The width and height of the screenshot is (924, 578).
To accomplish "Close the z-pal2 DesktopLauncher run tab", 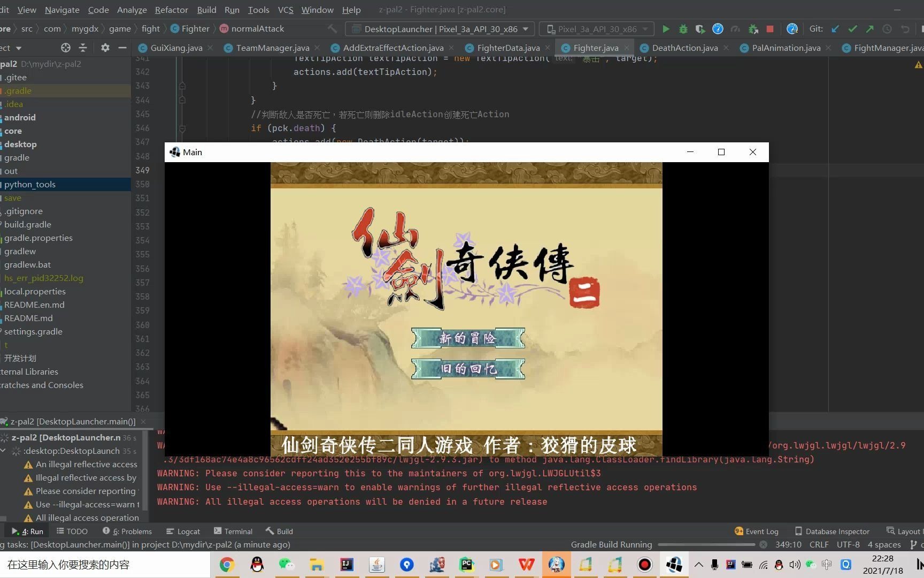I will 143,422.
